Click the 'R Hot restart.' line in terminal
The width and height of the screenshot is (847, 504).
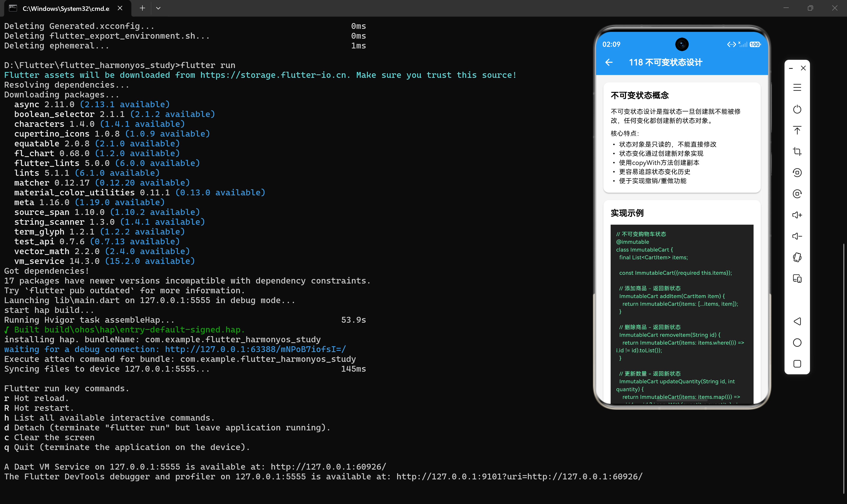39,408
